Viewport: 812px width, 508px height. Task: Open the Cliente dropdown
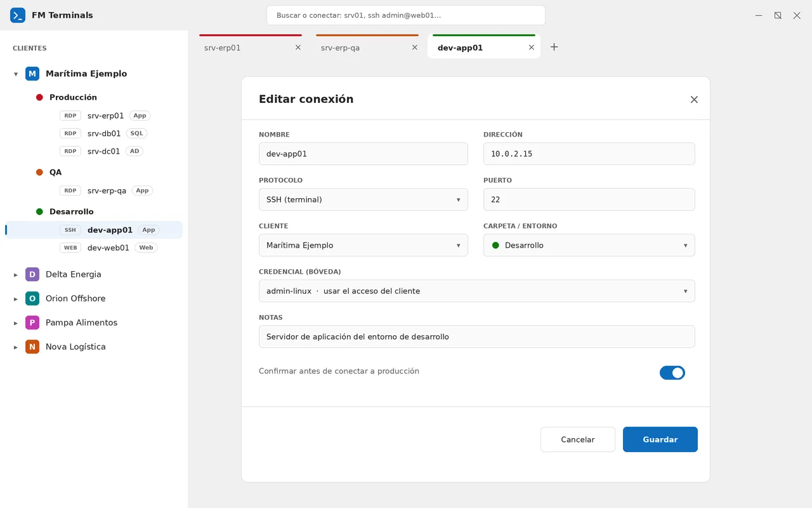coord(363,245)
